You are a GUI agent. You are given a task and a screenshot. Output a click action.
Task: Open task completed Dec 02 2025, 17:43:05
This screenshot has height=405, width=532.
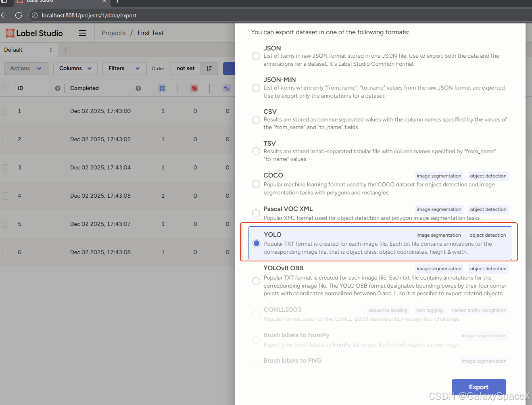point(100,196)
